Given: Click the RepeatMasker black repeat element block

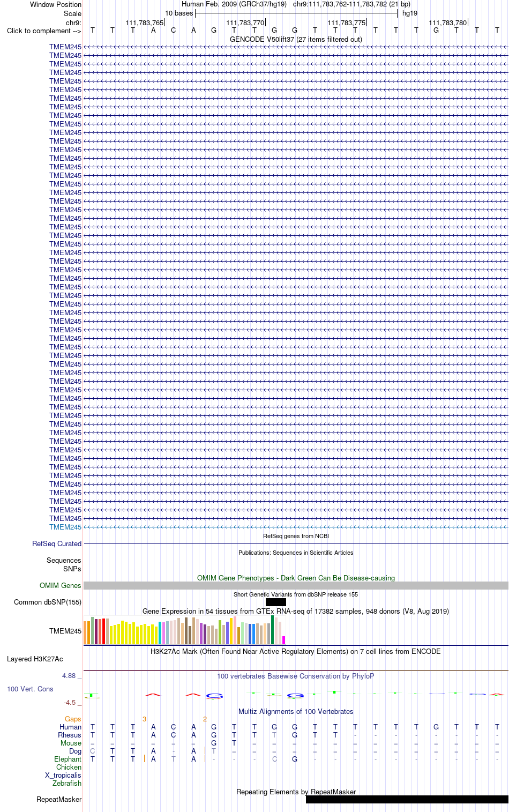Looking at the screenshot, I should pyautogui.click(x=407, y=799).
